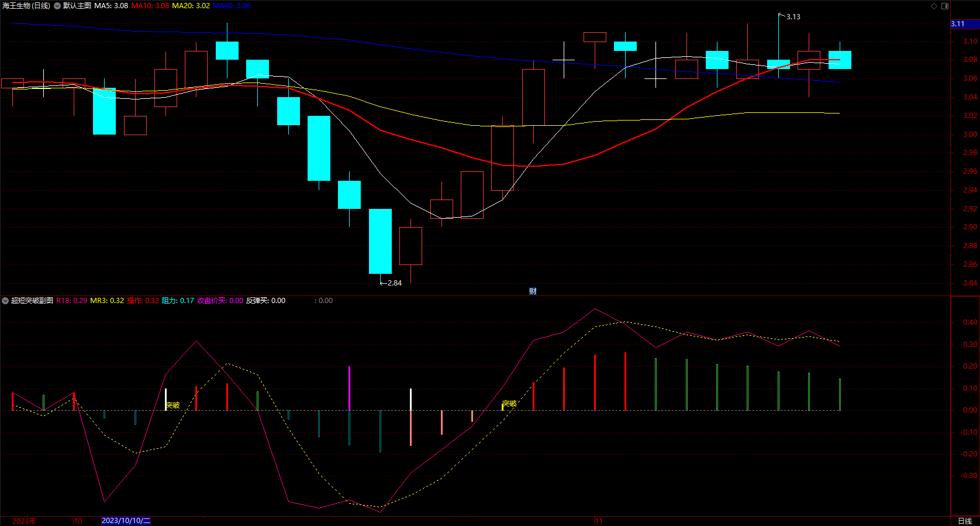Click the 财 finance marker under the candlesticks

point(533,291)
